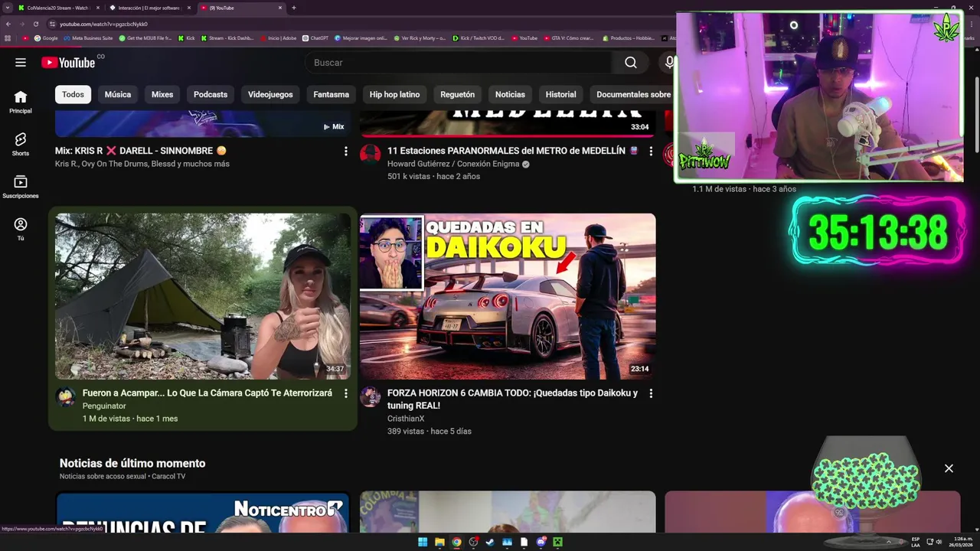Image resolution: width=980 pixels, height=551 pixels.
Task: Open FORZA HORIZON 6 CAMBIA TODO title
Action: point(512,399)
